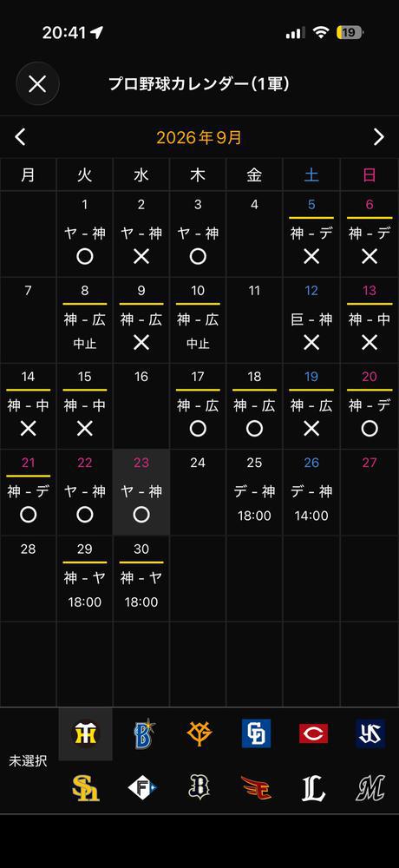Select the Lotte Marines M logo
The height and width of the screenshot is (868, 399).
(x=370, y=788)
